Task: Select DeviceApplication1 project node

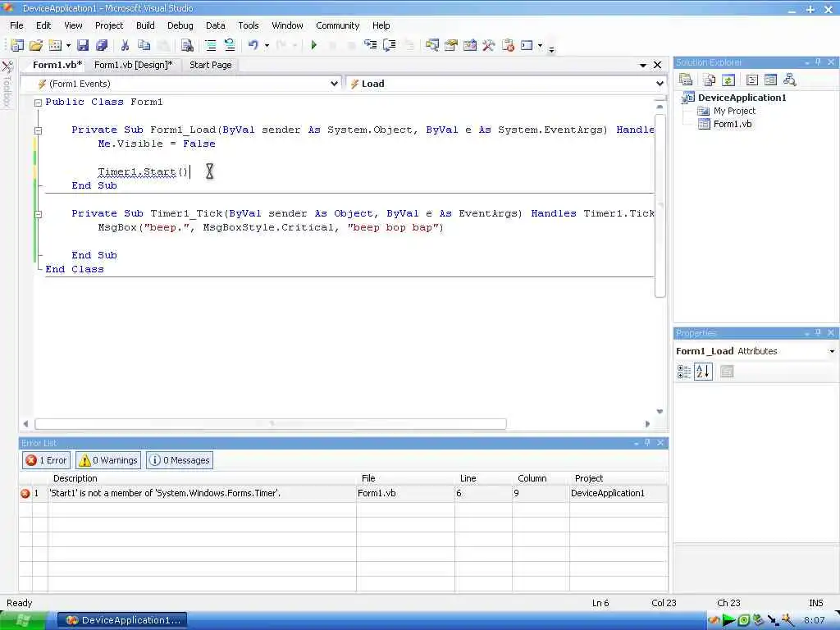Action: [x=742, y=98]
